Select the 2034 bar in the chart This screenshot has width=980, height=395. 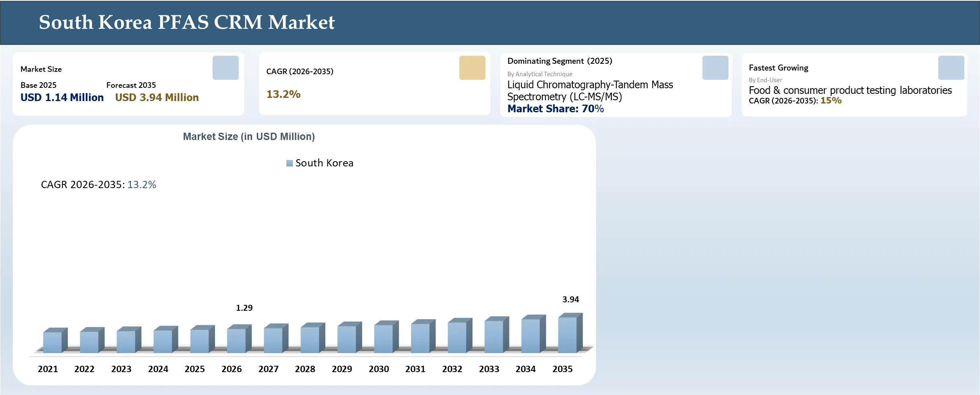click(x=534, y=334)
